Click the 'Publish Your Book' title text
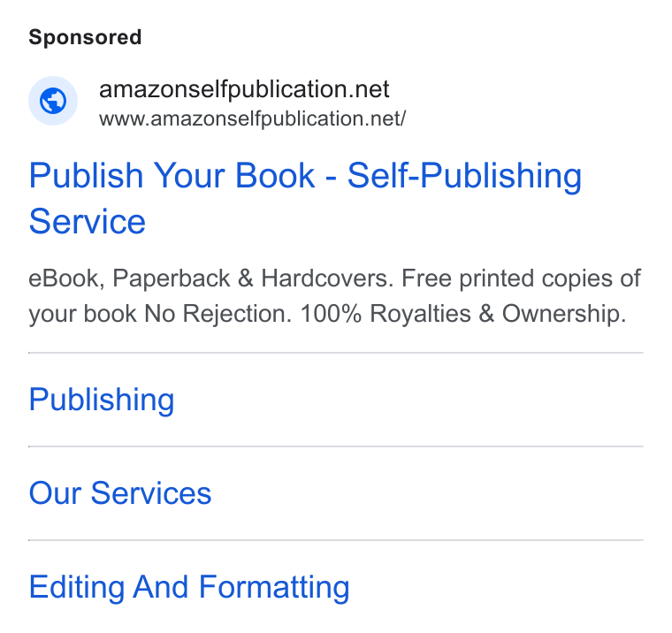Screen dimensions: 672x633 tap(172, 176)
